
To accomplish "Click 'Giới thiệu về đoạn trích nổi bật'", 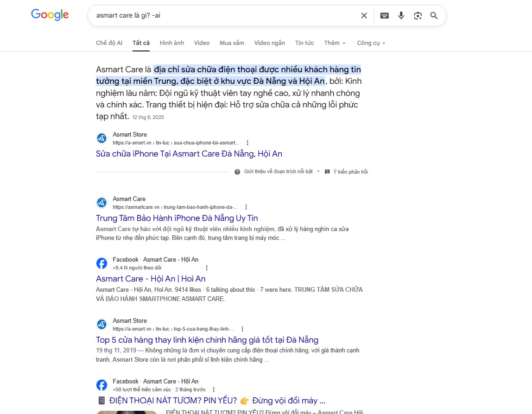I will [x=278, y=172].
